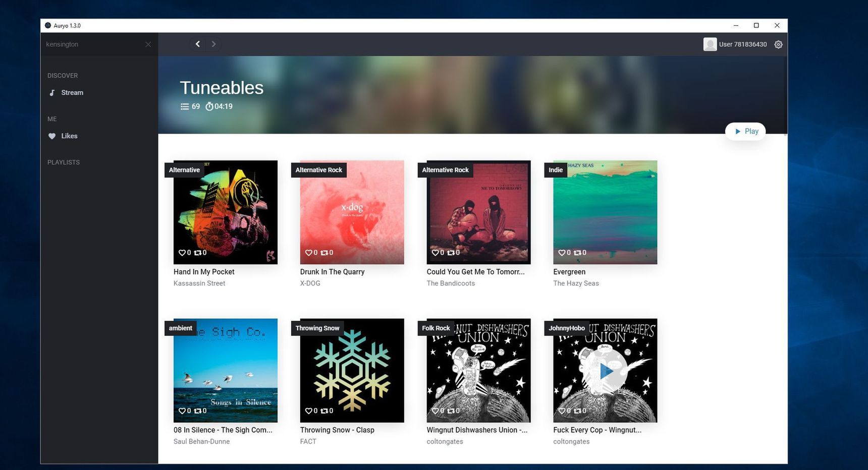Select the ambient genre tag
The width and height of the screenshot is (868, 470).
(x=181, y=328)
